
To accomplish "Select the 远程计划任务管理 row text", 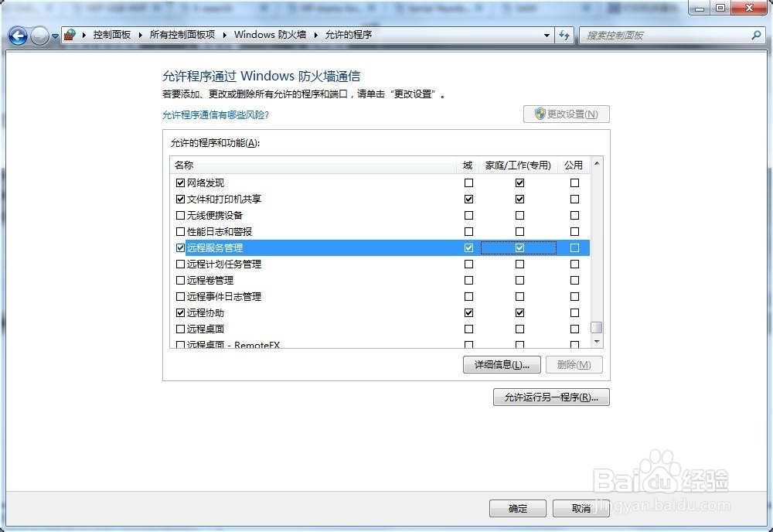I will [224, 264].
